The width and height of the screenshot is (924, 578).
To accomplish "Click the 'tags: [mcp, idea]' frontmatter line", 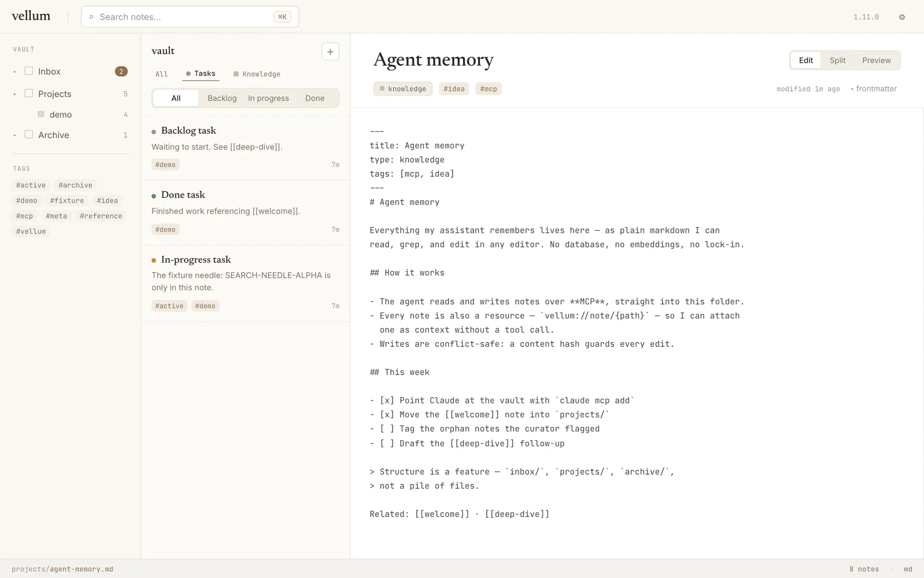I will 412,174.
